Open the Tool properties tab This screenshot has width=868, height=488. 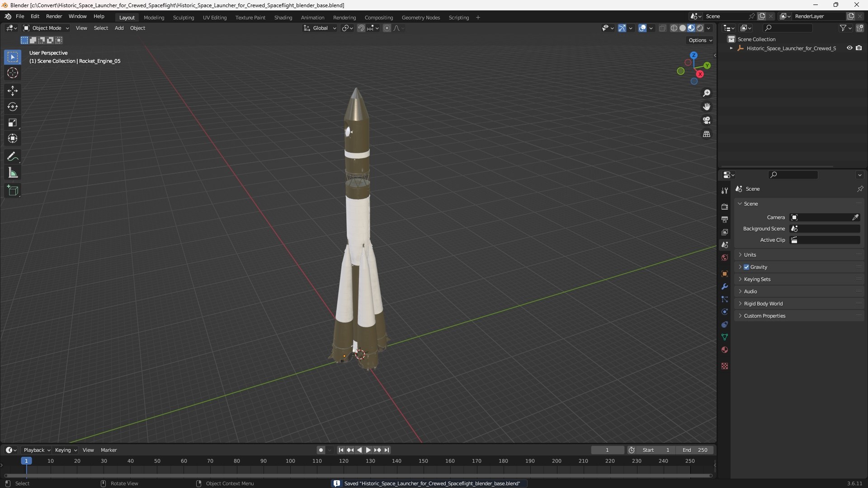click(x=725, y=191)
